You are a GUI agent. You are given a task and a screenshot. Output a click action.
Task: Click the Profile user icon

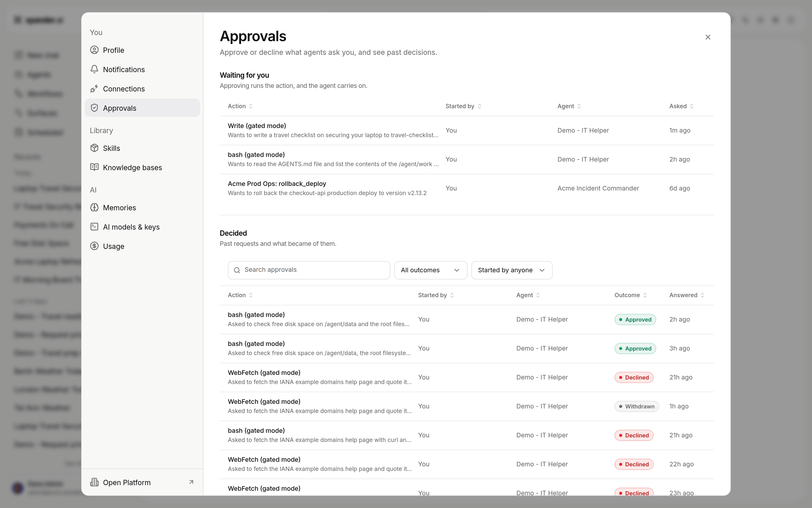pyautogui.click(x=94, y=50)
